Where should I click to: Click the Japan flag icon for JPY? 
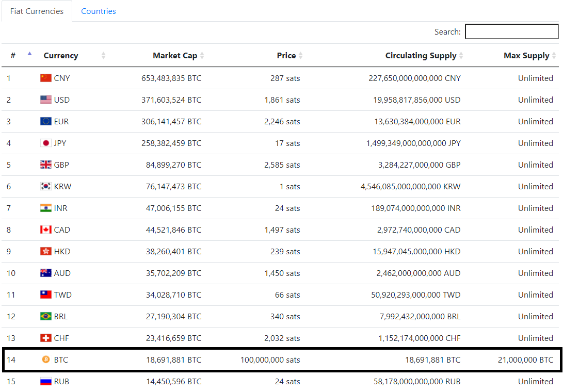click(45, 143)
